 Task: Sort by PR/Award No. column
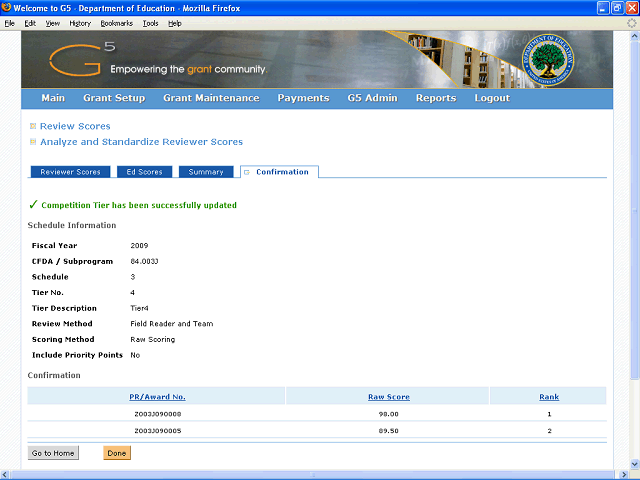pos(157,397)
